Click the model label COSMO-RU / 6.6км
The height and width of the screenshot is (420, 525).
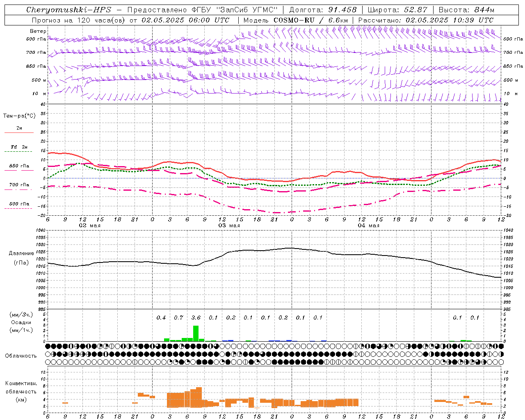click(311, 20)
